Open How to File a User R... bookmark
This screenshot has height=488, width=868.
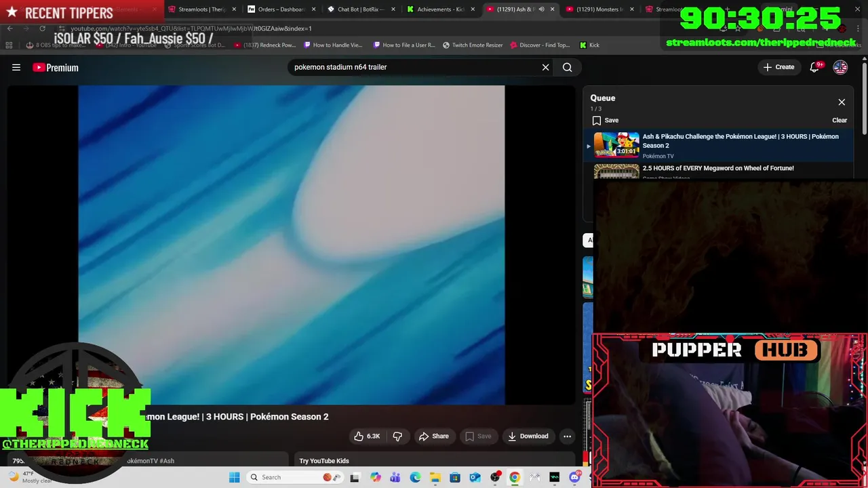(404, 45)
